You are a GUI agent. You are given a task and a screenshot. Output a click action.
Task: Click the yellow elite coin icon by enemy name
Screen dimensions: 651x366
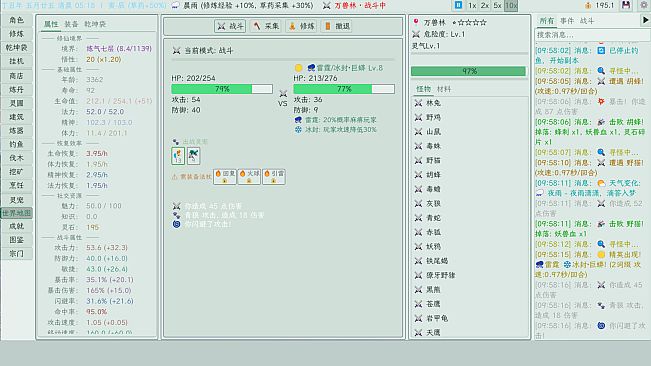coord(299,68)
